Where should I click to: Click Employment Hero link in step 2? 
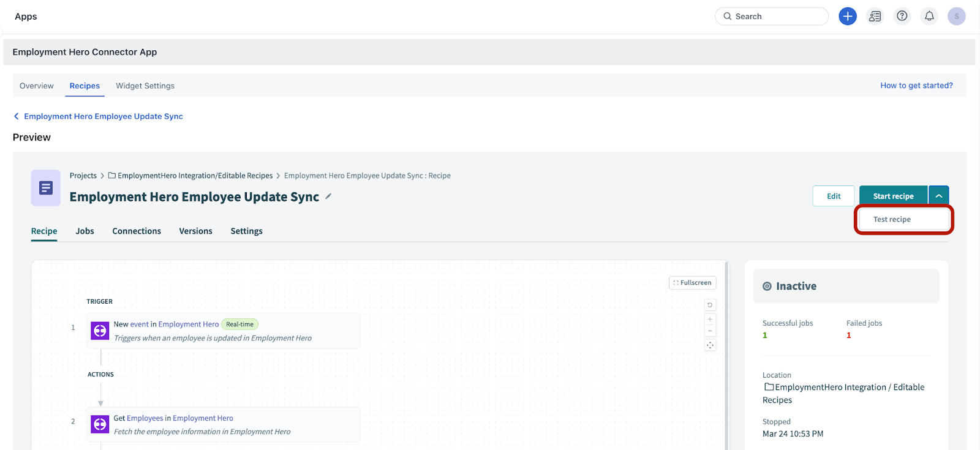pos(203,418)
